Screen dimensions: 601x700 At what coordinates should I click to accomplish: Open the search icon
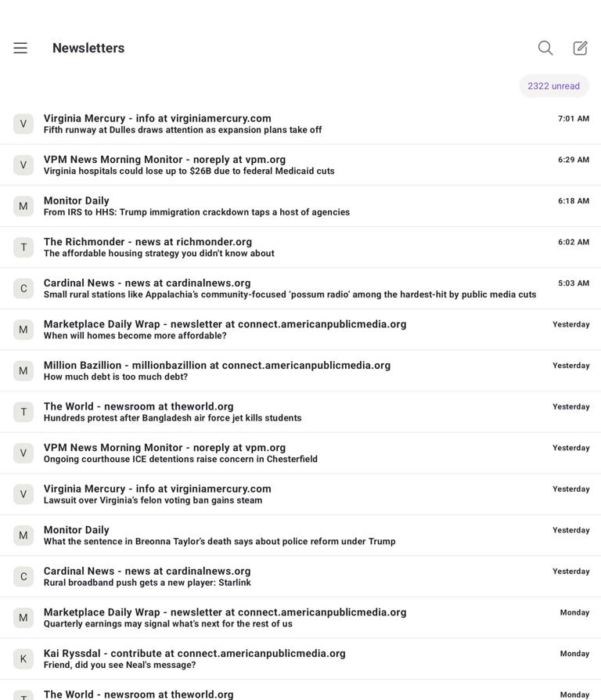click(545, 48)
